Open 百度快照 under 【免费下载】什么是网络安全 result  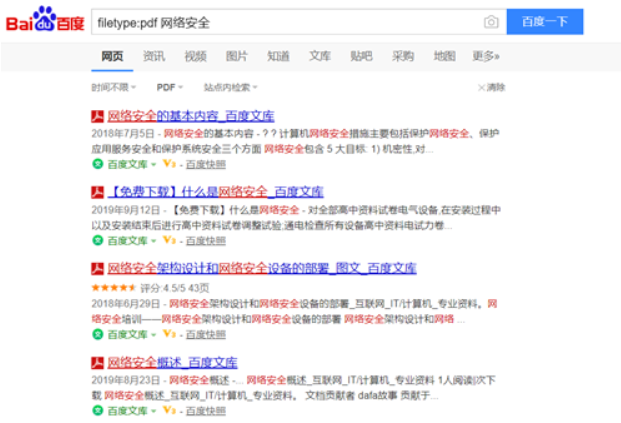tap(206, 241)
